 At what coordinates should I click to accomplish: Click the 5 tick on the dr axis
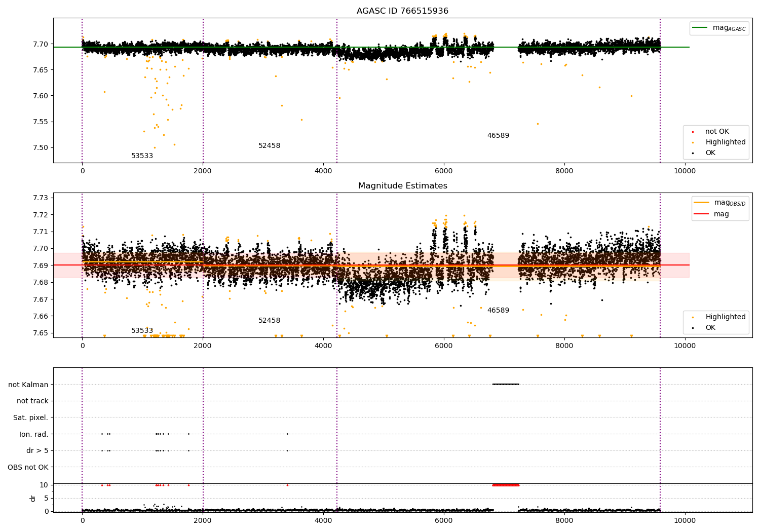tap(46, 498)
